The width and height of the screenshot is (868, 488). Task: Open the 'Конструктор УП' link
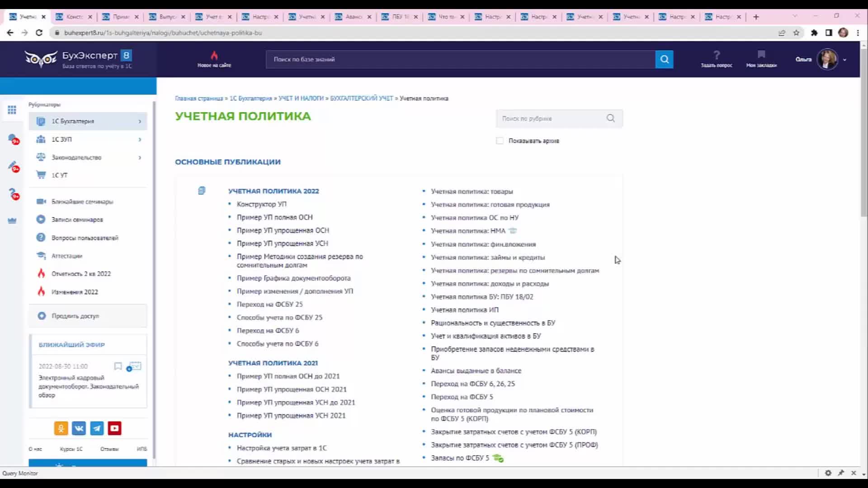pos(261,204)
